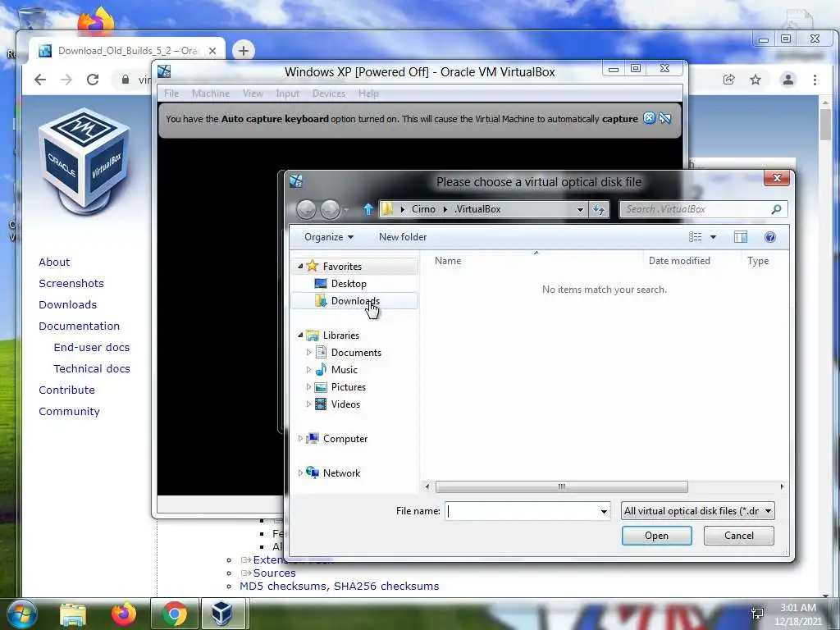Expand the Network node
The height and width of the screenshot is (630, 840).
[300, 472]
